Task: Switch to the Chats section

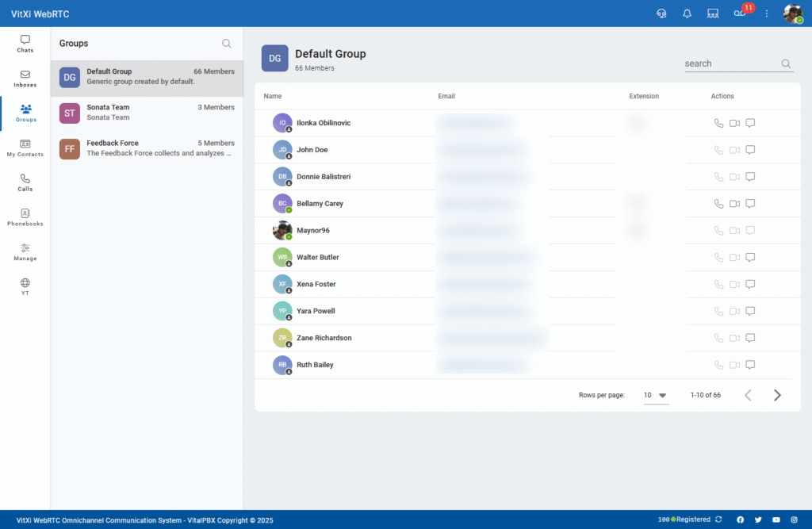Action: click(25, 44)
